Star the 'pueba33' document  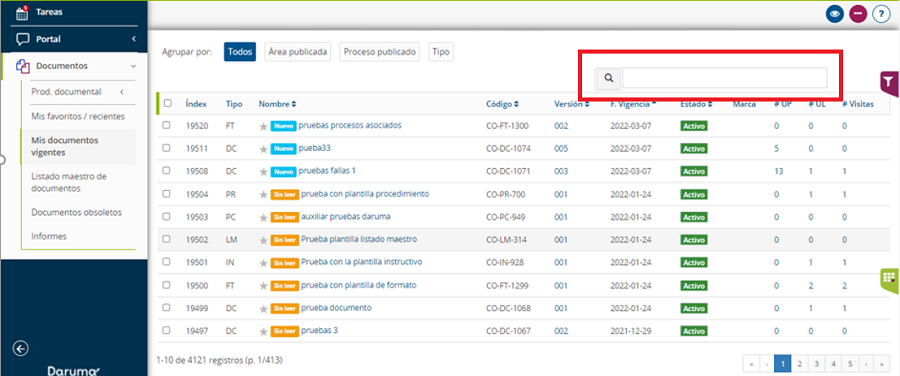click(x=263, y=149)
